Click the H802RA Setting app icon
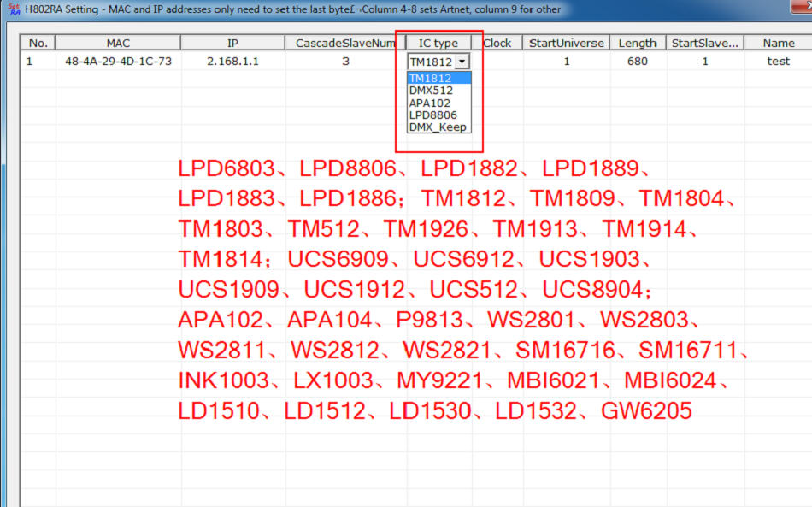812x507 pixels. click(x=14, y=9)
